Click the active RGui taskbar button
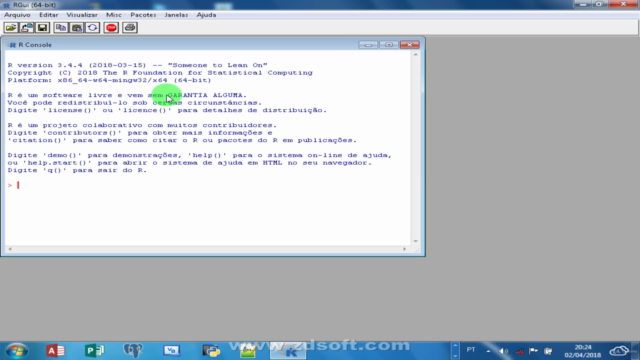The width and height of the screenshot is (640, 360). 288,351
